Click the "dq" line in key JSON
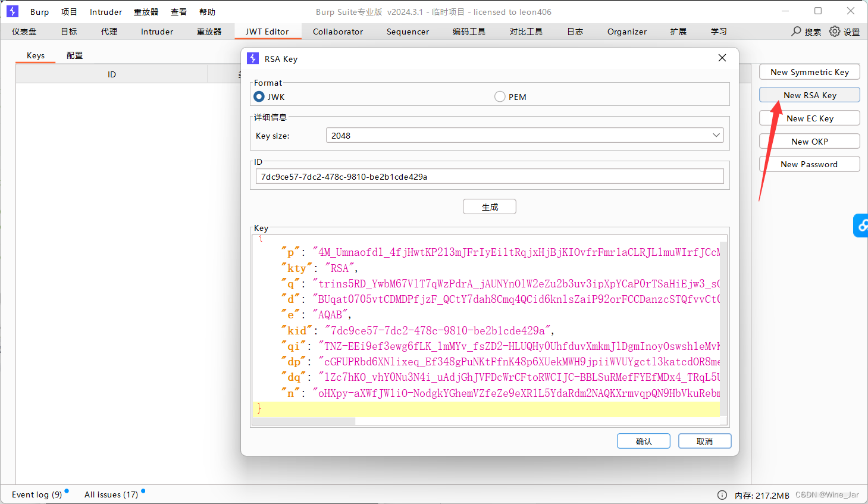 coord(500,377)
